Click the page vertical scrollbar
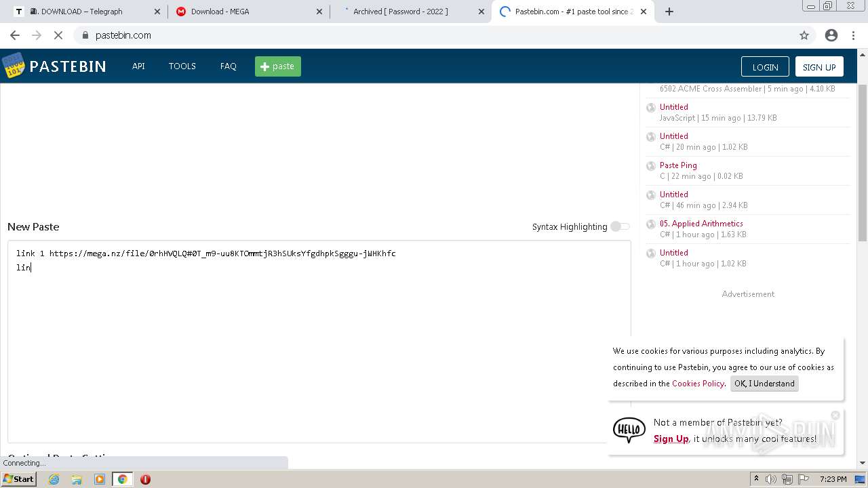The image size is (868, 488). point(863,163)
